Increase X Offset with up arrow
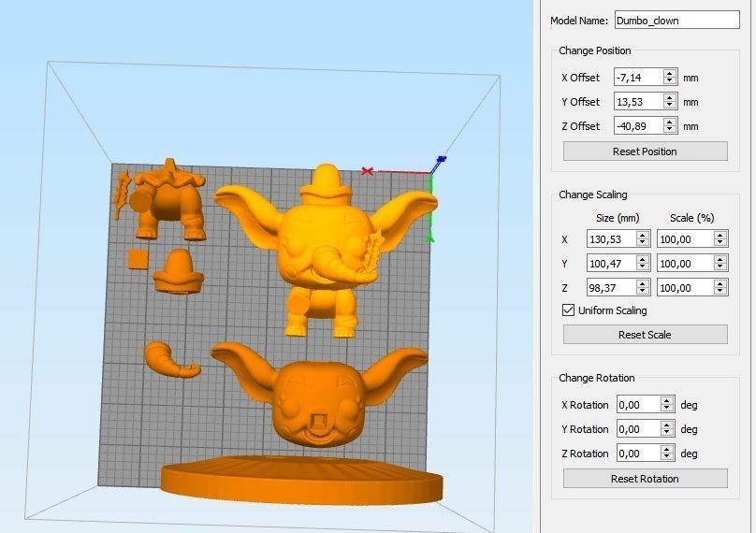Screen dimensions: 756x533 [x=670, y=73]
